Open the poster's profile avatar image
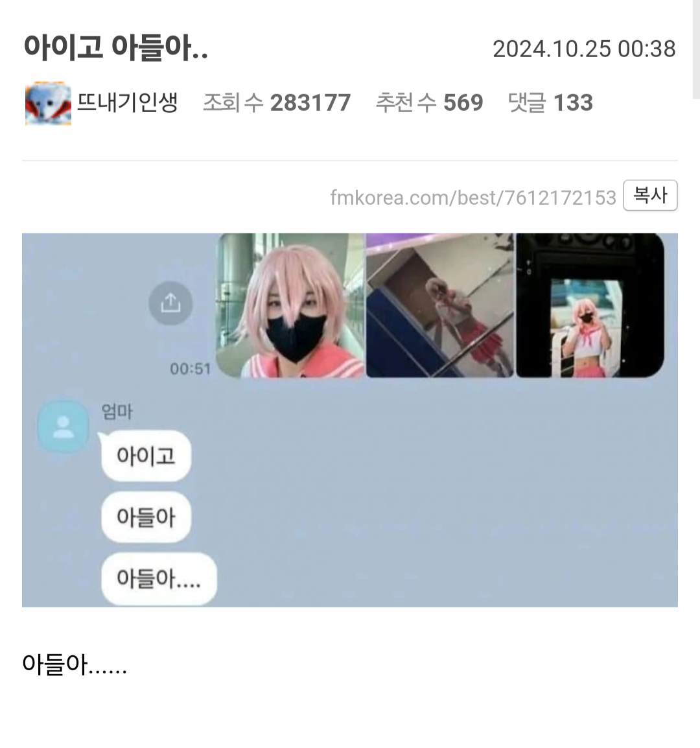Image resolution: width=700 pixels, height=748 pixels. (x=48, y=103)
